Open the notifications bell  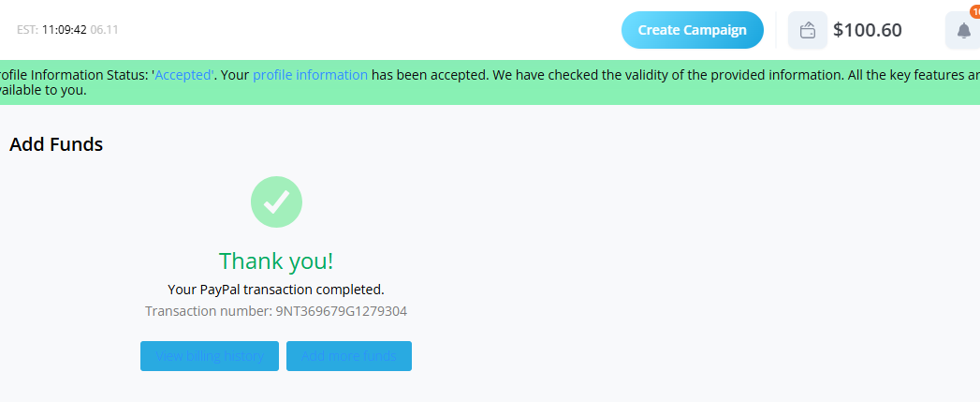coord(963,30)
